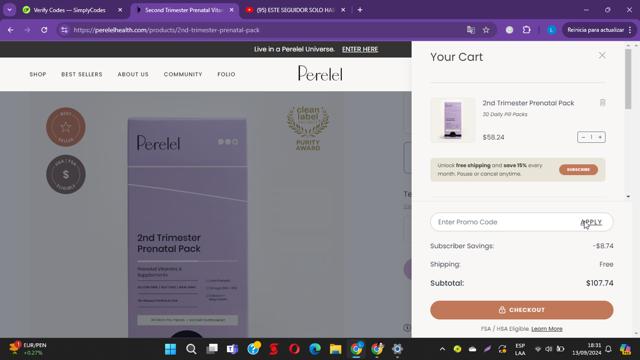Open Windows Start menu
This screenshot has height=360, width=640.
170,349
